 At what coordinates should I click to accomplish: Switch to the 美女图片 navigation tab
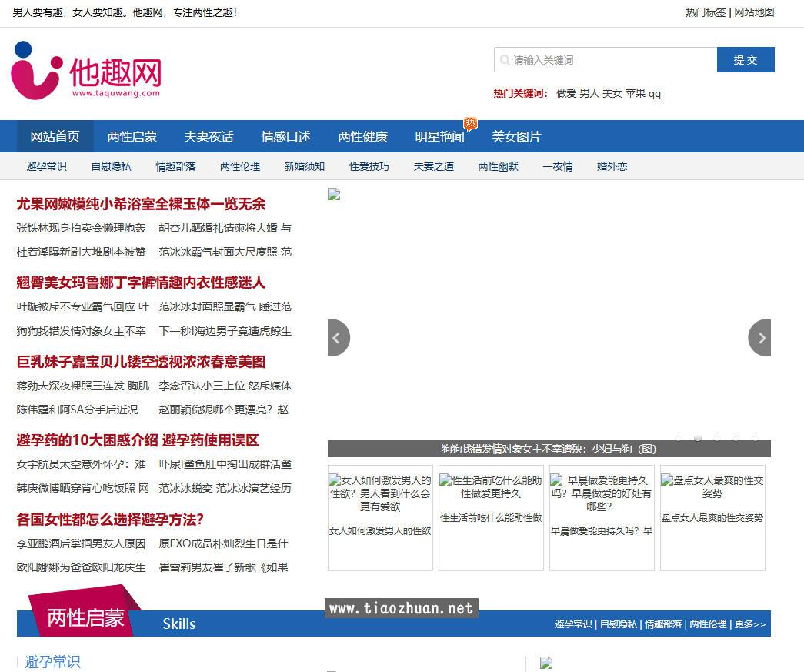coord(516,136)
